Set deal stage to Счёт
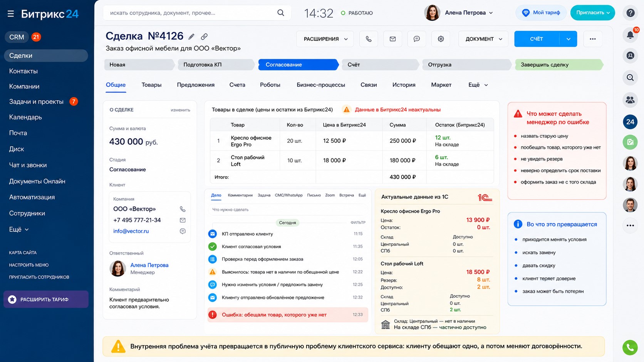 click(x=380, y=65)
